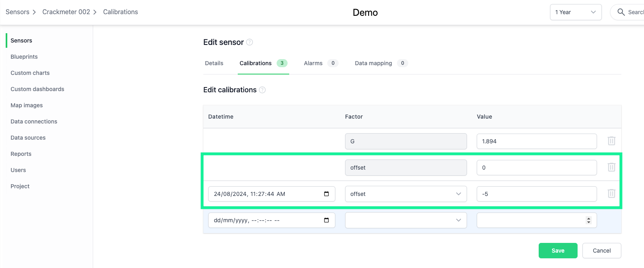Save the calibration changes
The width and height of the screenshot is (644, 268).
tap(558, 251)
